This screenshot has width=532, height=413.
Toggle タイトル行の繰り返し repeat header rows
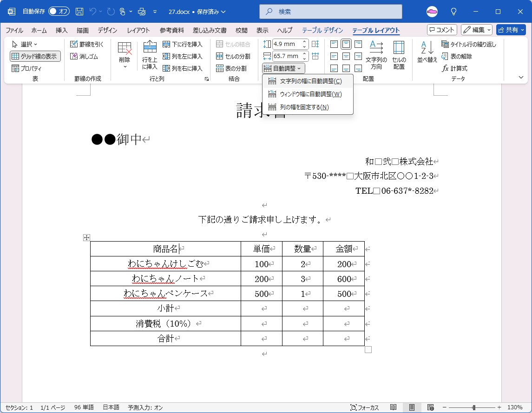tap(469, 44)
